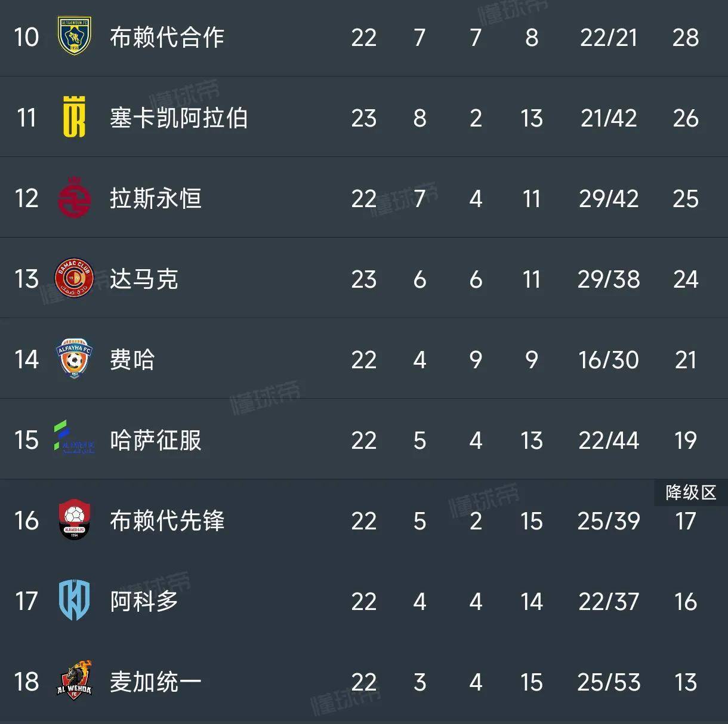Screen dimensions: 728x724
Task: Select the yellow 塞卡凯阿拉伯 team badge
Action: click(74, 117)
